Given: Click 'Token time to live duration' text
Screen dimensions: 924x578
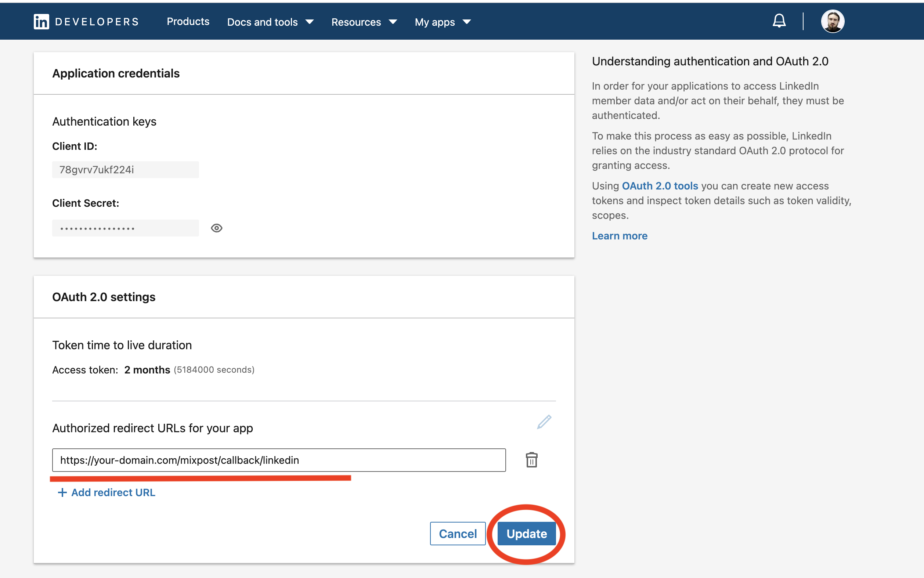Looking at the screenshot, I should (122, 345).
